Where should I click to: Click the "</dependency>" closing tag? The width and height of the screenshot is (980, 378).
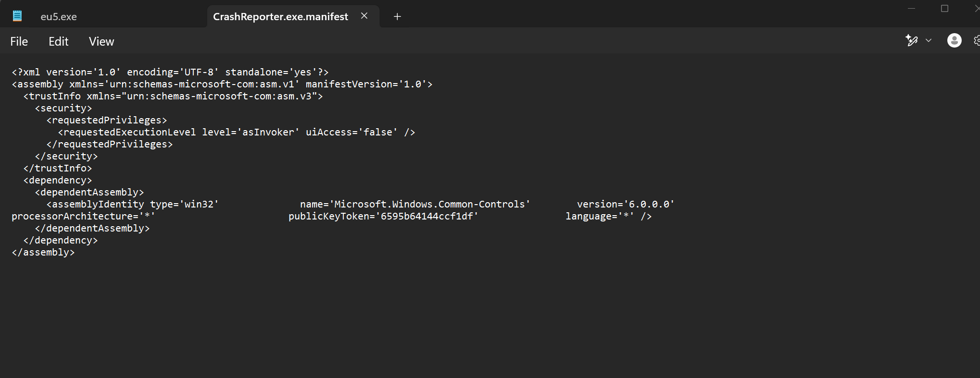[x=61, y=240]
